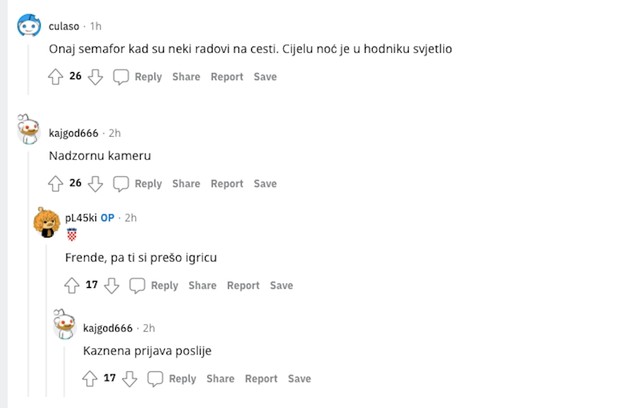Downvote culaso's semafor comment
640x408 pixels.
click(x=96, y=77)
